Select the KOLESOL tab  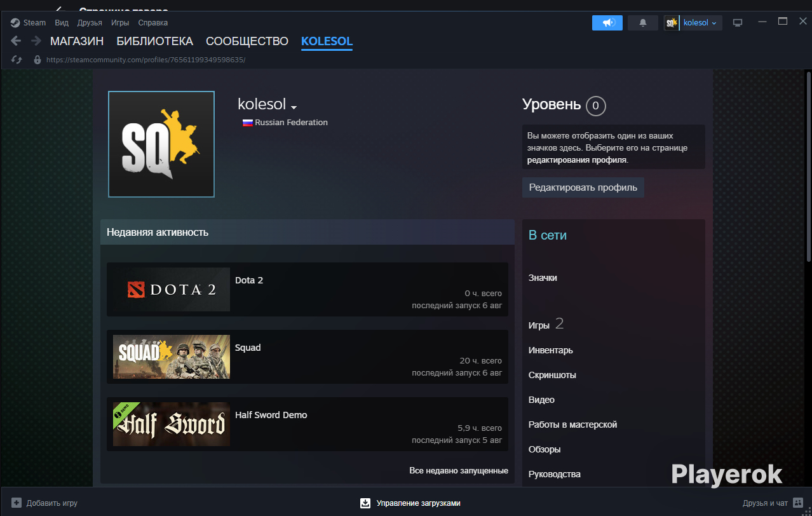[327, 41]
